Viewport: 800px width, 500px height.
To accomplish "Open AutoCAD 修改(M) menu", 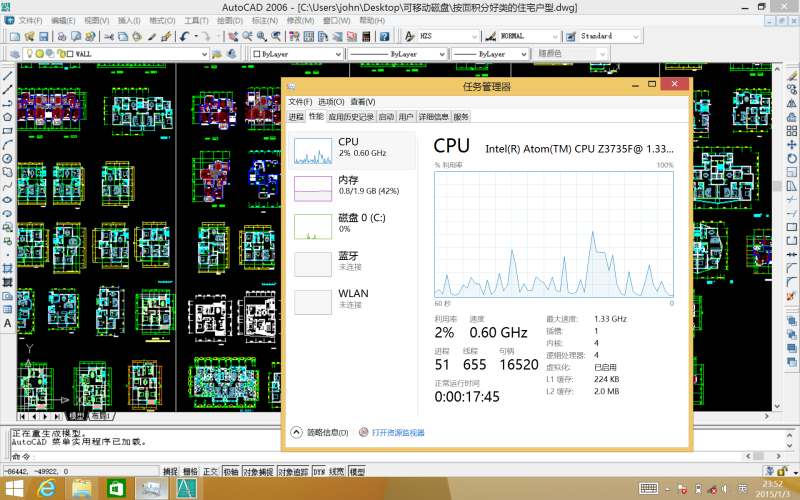I will 300,20.
